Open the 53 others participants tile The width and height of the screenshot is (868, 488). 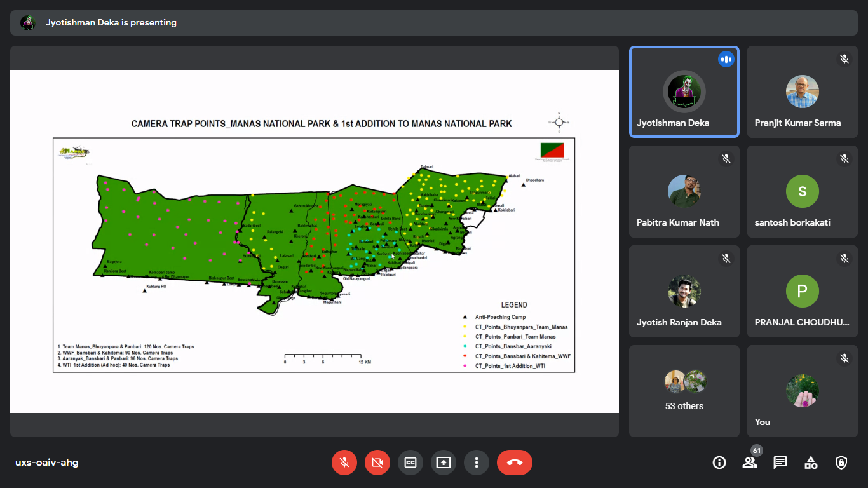click(x=684, y=391)
